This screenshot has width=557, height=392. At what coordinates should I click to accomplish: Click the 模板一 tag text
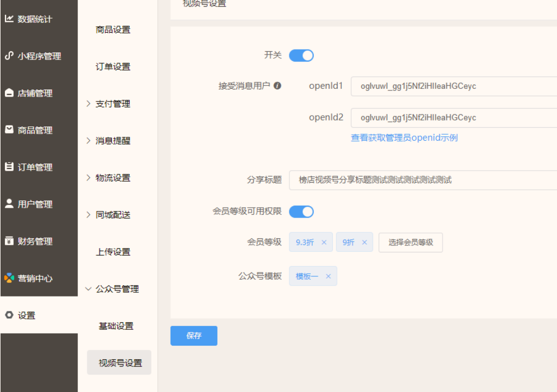point(307,276)
